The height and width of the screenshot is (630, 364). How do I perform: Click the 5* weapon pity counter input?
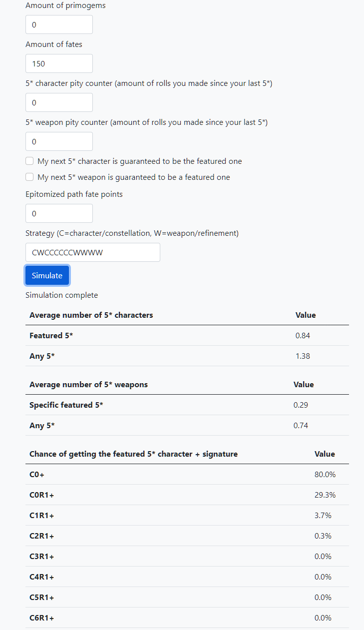click(x=59, y=141)
